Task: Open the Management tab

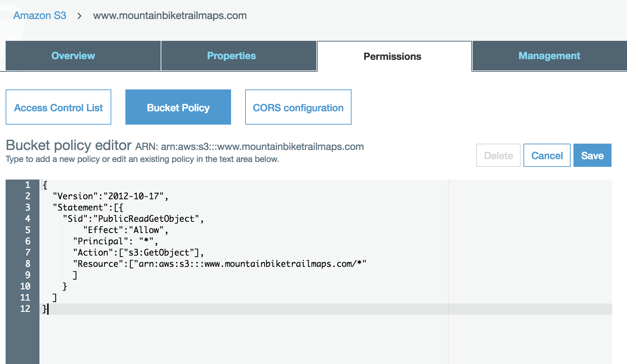Action: pyautogui.click(x=550, y=56)
